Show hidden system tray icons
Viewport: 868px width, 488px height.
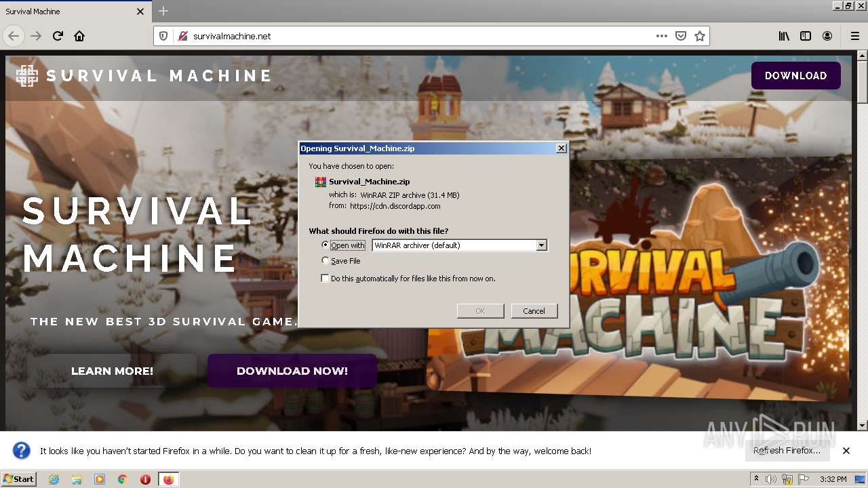[x=756, y=479]
